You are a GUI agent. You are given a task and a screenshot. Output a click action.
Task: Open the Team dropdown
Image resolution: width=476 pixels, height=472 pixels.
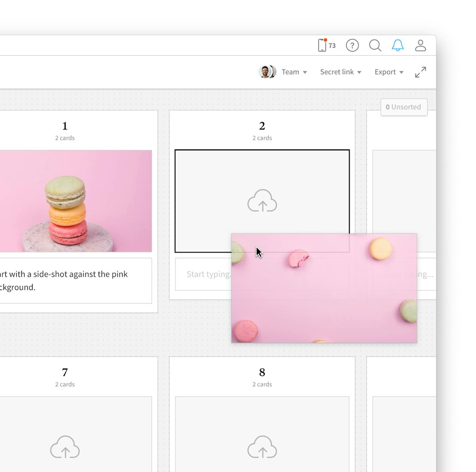pyautogui.click(x=294, y=72)
